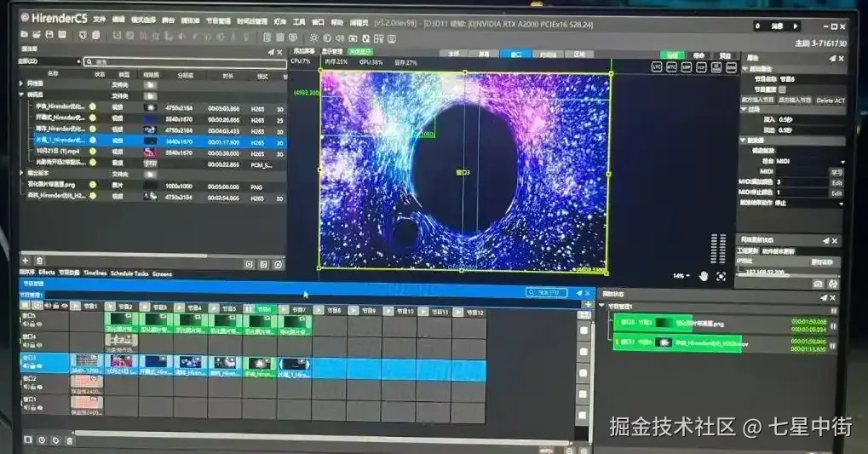
Task: Click the LTC timecode icon
Action: click(x=657, y=67)
